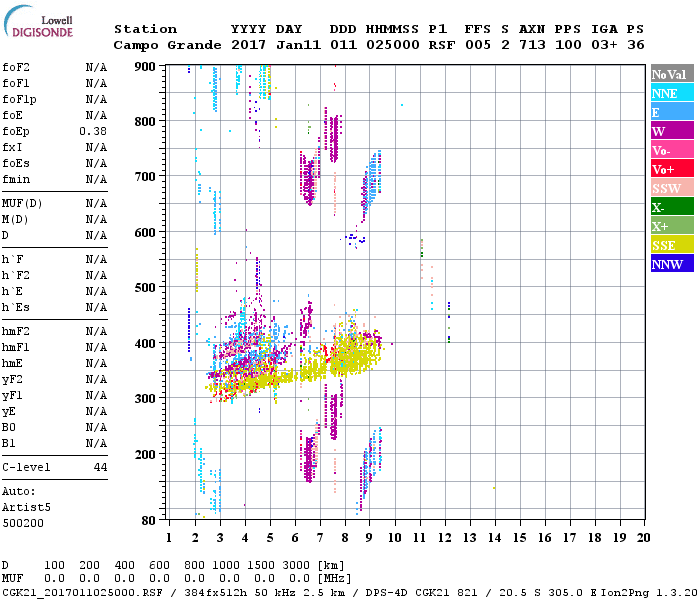Click the 900 km height axis label

pos(145,66)
